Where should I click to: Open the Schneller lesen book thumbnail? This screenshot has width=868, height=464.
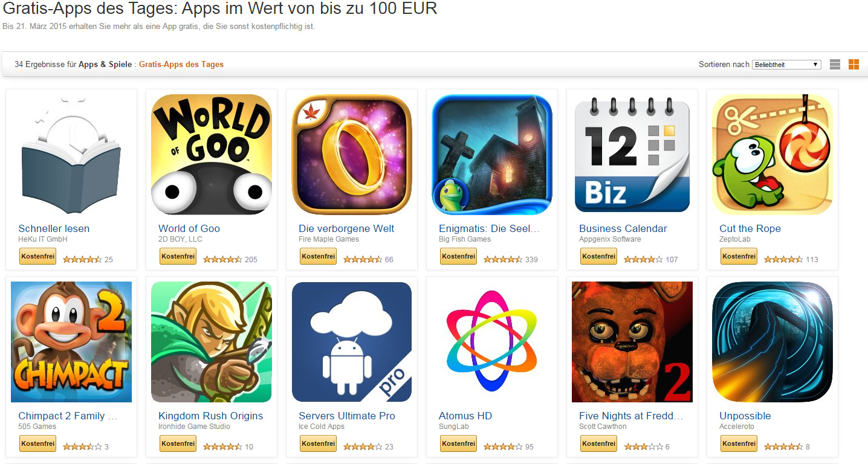click(x=71, y=155)
